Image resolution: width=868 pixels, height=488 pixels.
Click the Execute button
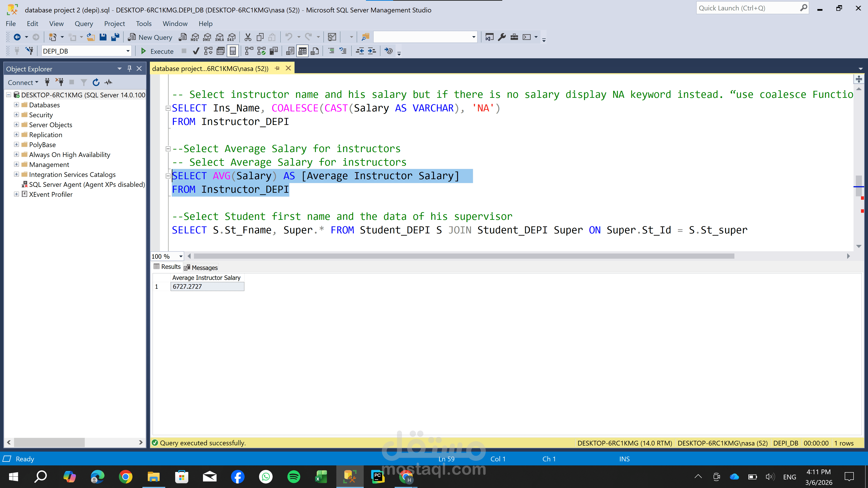click(157, 51)
